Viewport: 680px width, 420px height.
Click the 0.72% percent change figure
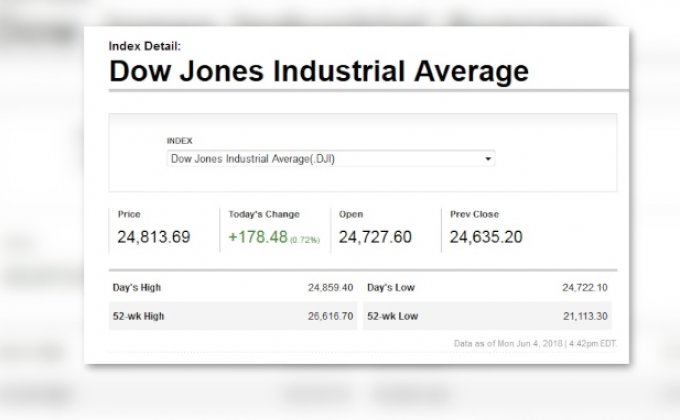click(x=304, y=240)
